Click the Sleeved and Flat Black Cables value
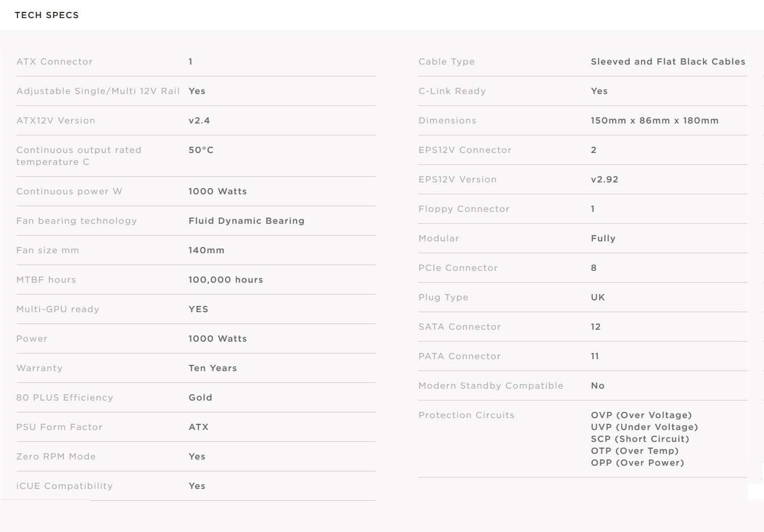The height and width of the screenshot is (532, 764). point(668,62)
